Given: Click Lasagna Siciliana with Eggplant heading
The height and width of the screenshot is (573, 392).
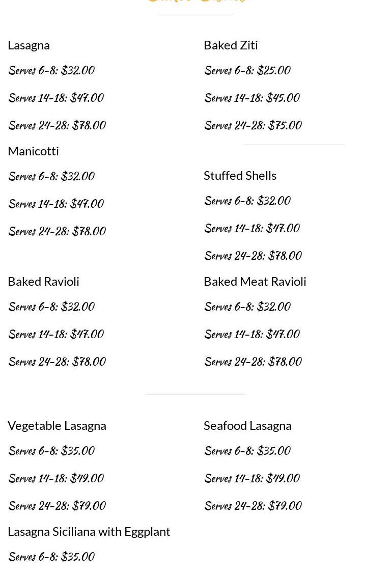Looking at the screenshot, I should pyautogui.click(x=89, y=531).
